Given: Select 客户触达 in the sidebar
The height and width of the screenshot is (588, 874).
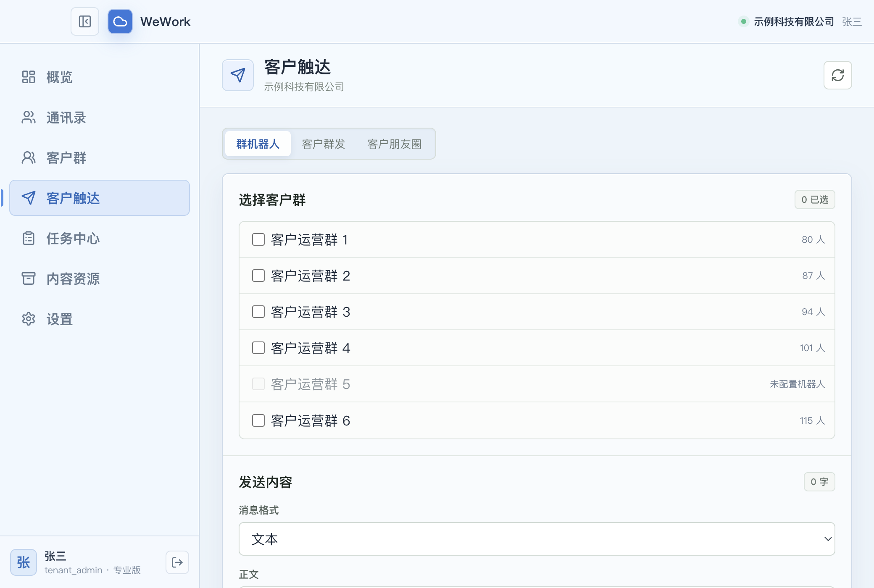Looking at the screenshot, I should pyautogui.click(x=100, y=198).
